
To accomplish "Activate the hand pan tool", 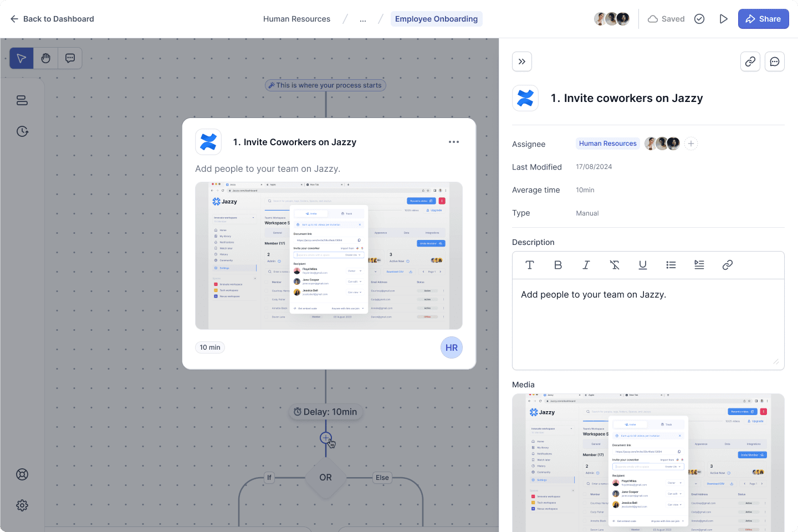I will 46,58.
